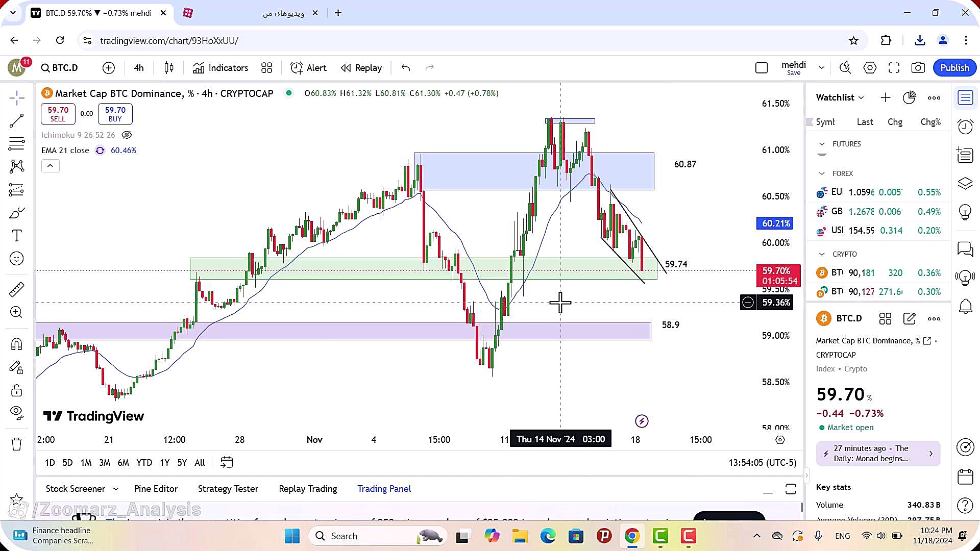Screen dimensions: 980x551
Task: Open Windows Start menu
Action: 292,536
